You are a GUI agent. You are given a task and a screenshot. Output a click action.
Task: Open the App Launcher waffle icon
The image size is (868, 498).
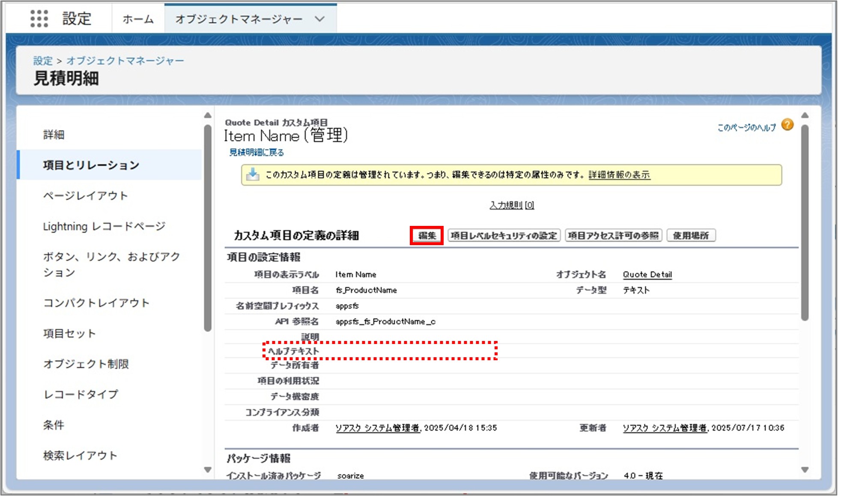[x=40, y=18]
